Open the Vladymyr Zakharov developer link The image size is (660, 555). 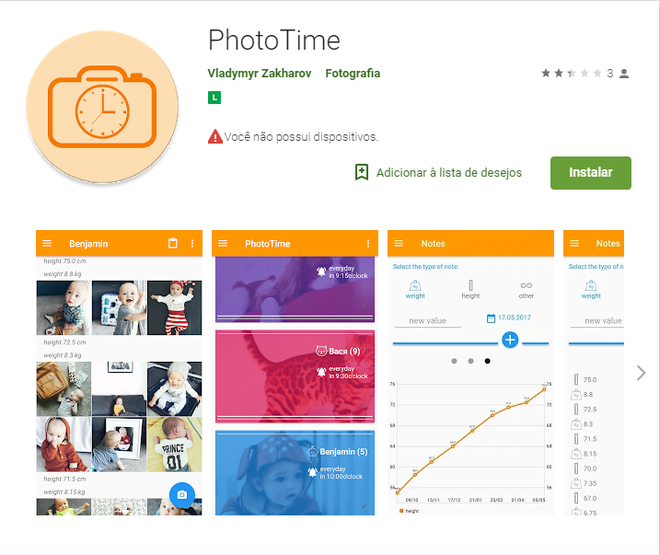(259, 73)
